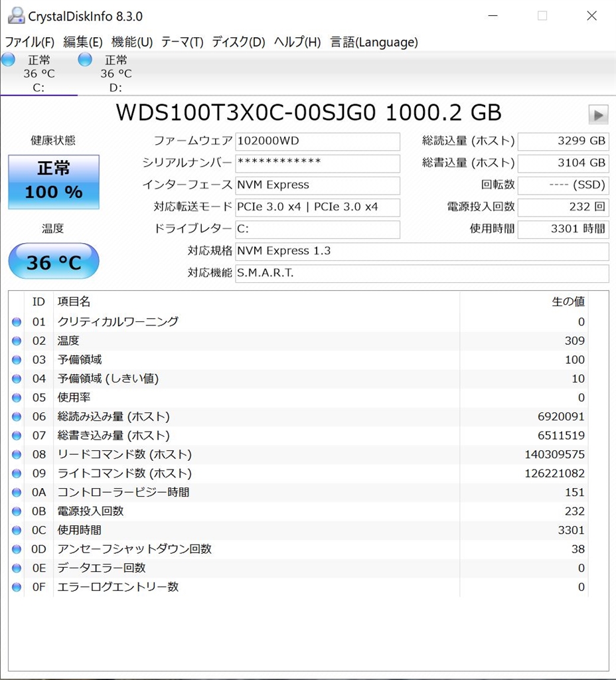
Task: Click status orb for 0A コントローラービジー時間
Action: [17, 492]
